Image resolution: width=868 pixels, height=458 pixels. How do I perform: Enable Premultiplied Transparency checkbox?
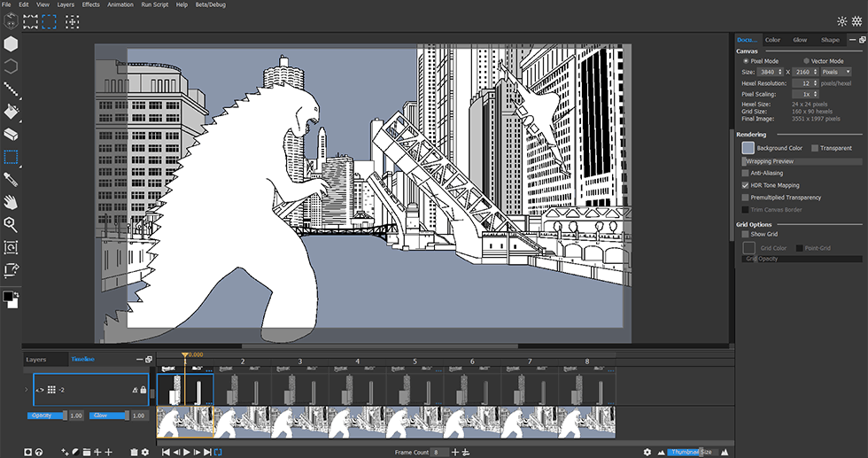click(x=745, y=198)
